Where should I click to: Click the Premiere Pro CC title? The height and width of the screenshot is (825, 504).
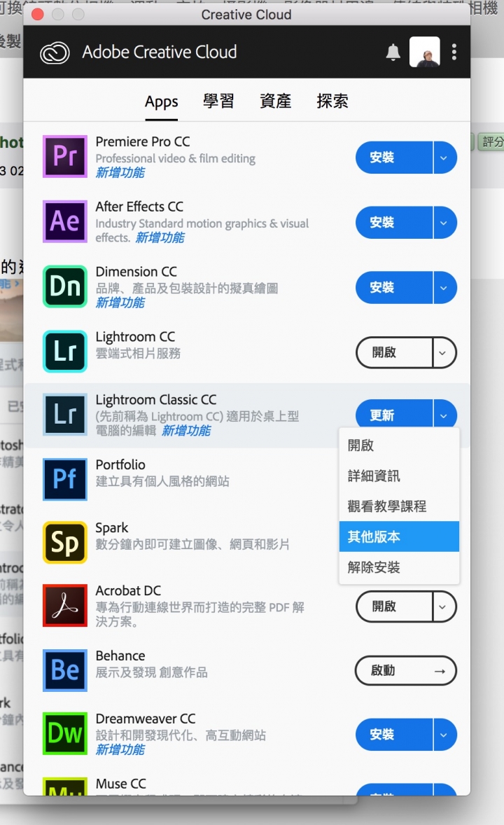143,141
